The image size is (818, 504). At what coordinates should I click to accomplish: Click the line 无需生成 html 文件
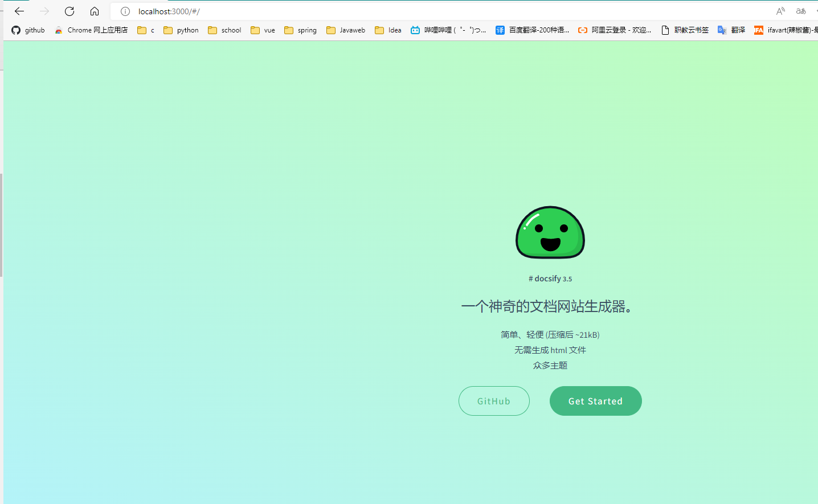pos(550,350)
